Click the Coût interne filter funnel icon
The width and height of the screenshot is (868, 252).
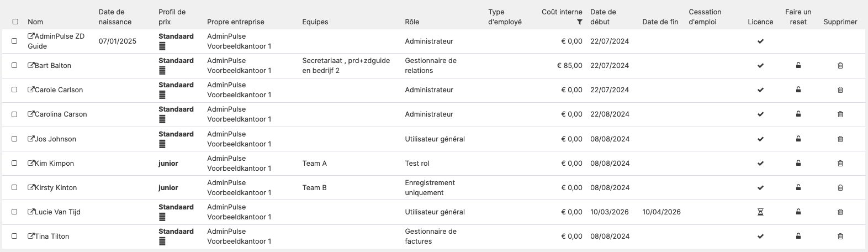tap(579, 22)
